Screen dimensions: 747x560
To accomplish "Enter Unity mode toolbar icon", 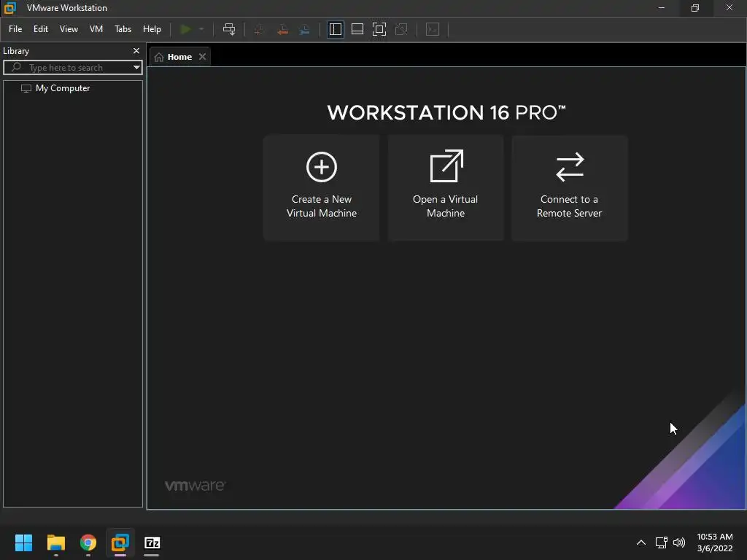I will [x=402, y=29].
